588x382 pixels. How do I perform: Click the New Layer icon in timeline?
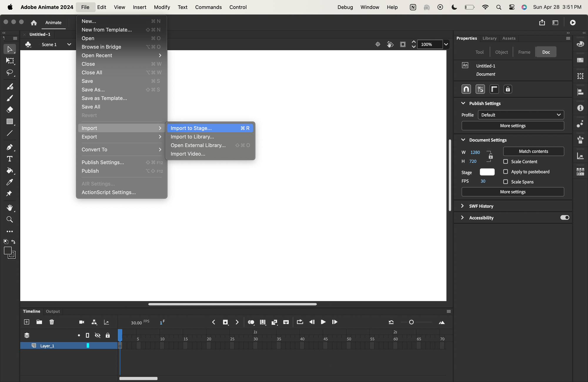pos(26,322)
